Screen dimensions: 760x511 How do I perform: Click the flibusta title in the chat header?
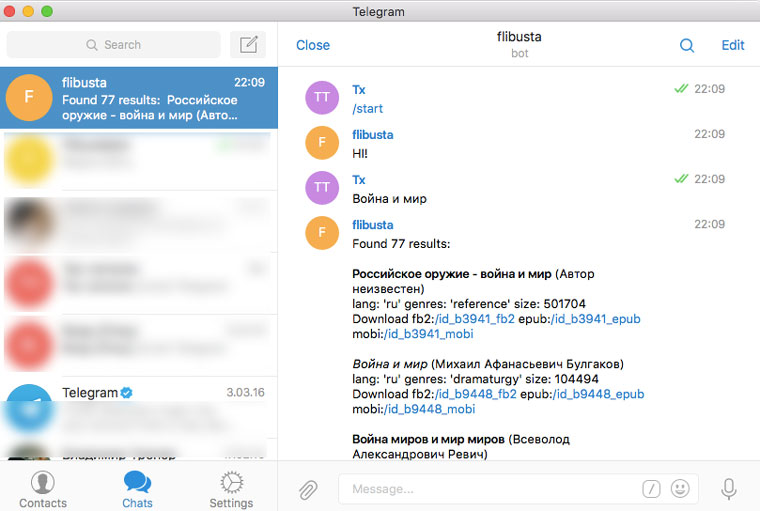pyautogui.click(x=519, y=37)
